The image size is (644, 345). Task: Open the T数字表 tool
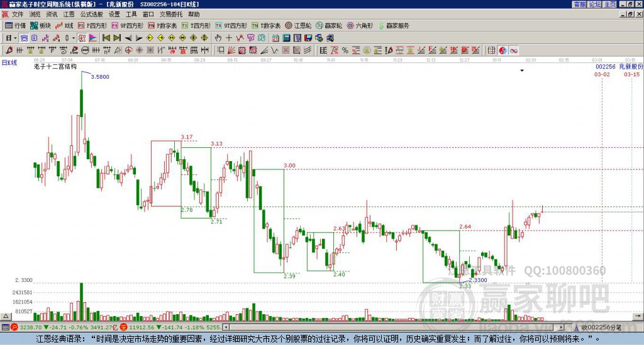[266, 25]
